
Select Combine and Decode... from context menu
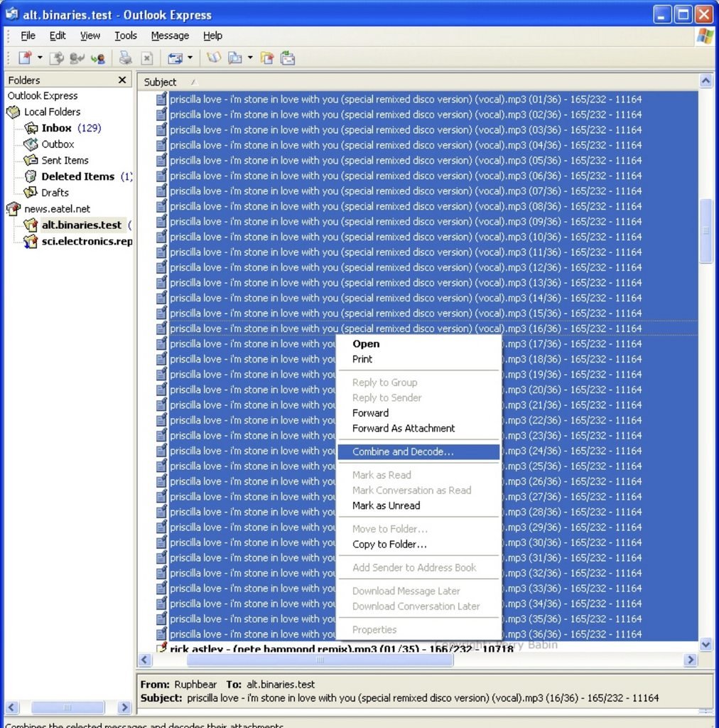(x=419, y=451)
